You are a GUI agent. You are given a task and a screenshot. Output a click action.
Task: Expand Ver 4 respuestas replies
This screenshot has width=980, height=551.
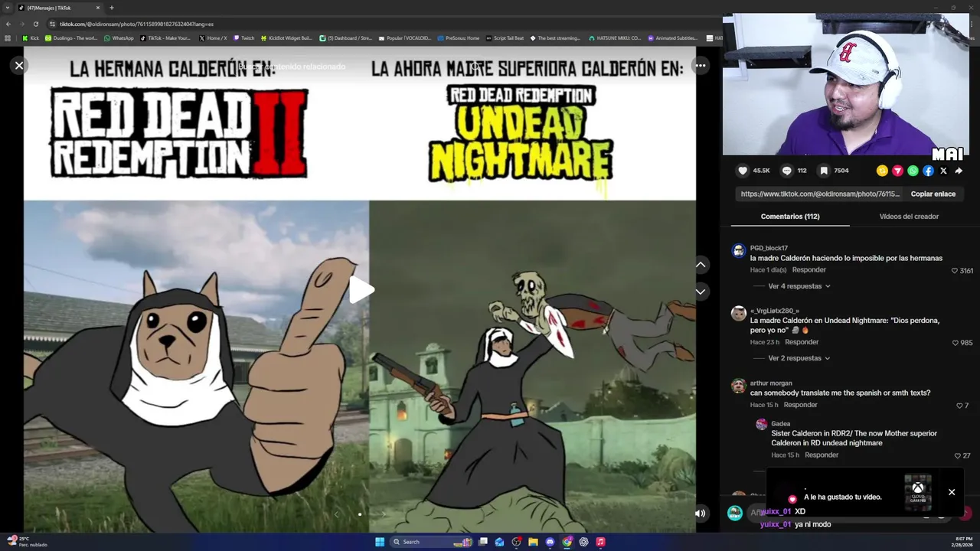click(799, 286)
